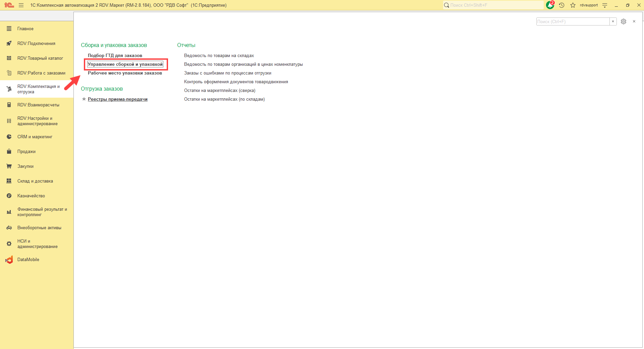Open Рабочее место упаковки заказов
Image resolution: width=644 pixels, height=349 pixels.
[125, 73]
